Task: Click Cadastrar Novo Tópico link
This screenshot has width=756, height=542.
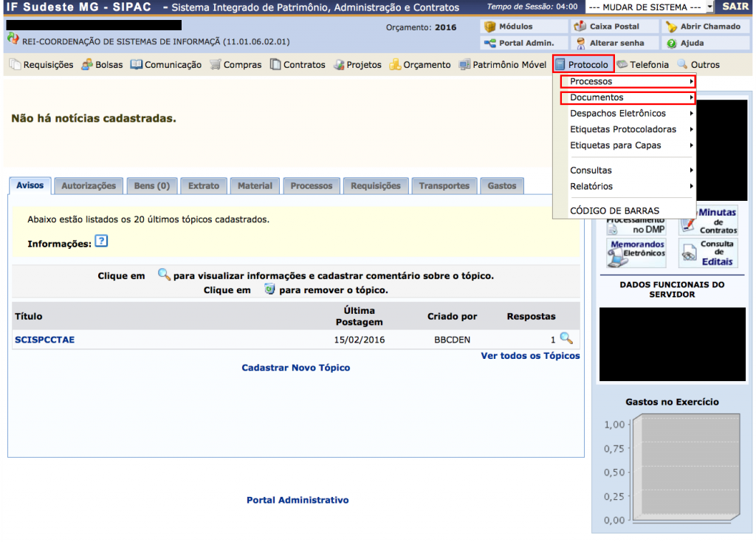Action: (x=295, y=368)
